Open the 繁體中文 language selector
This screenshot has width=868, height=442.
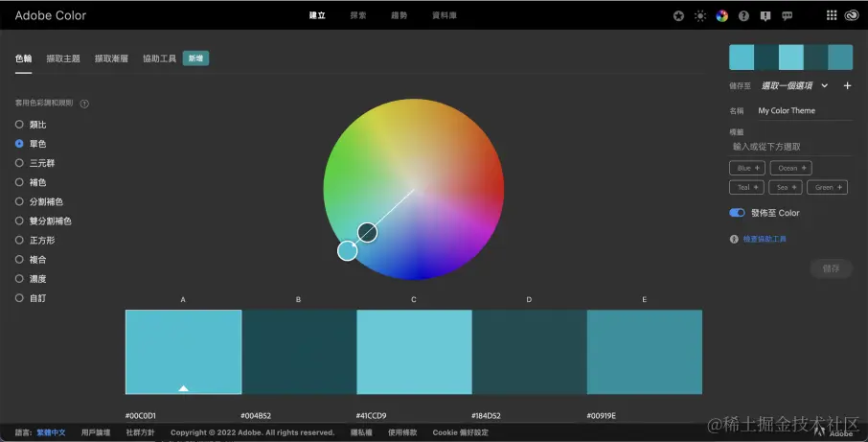click(x=51, y=432)
